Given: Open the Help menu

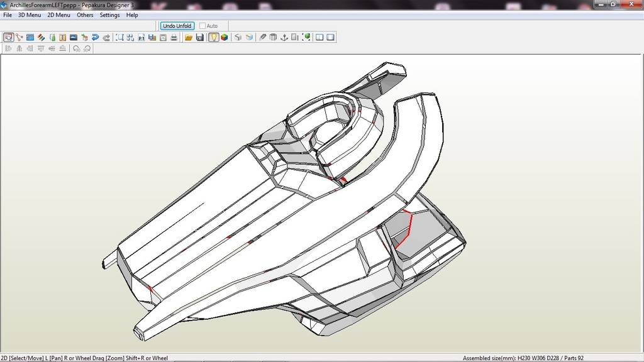Looking at the screenshot, I should coord(132,15).
